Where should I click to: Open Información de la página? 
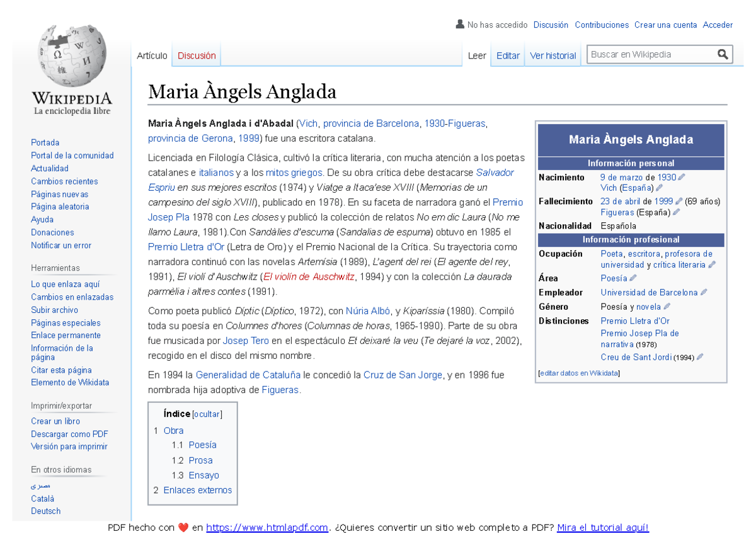point(62,353)
